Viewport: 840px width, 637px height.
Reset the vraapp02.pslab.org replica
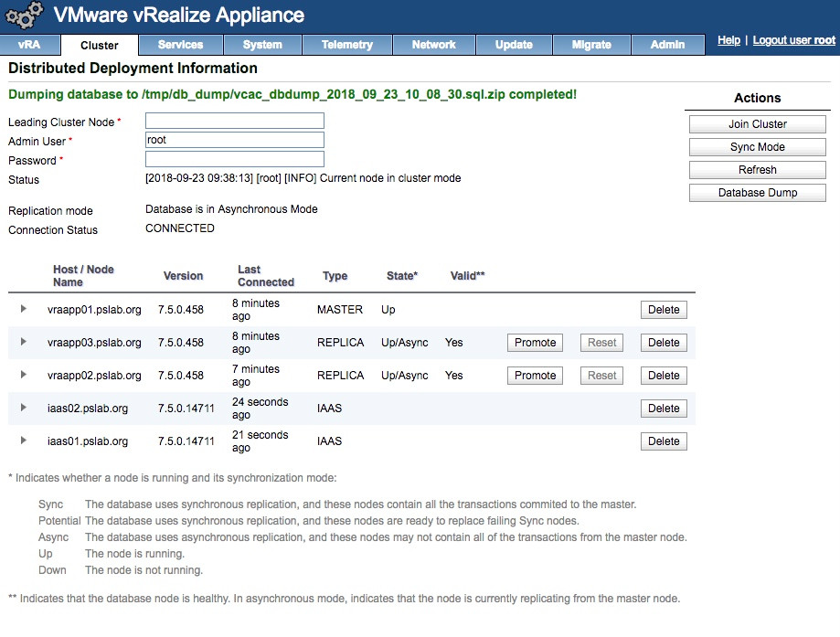(601, 376)
